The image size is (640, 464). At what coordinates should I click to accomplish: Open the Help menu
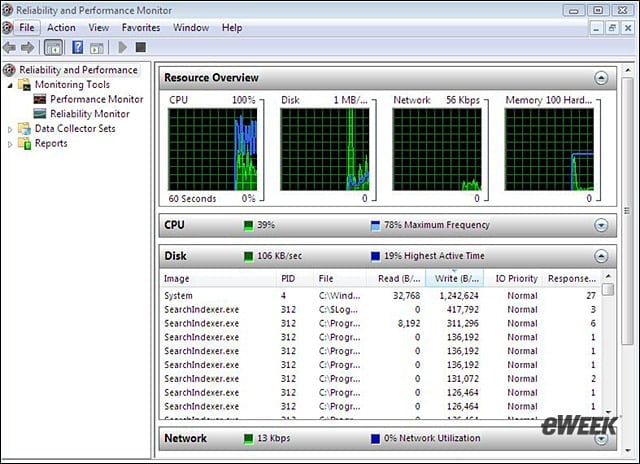tap(232, 28)
